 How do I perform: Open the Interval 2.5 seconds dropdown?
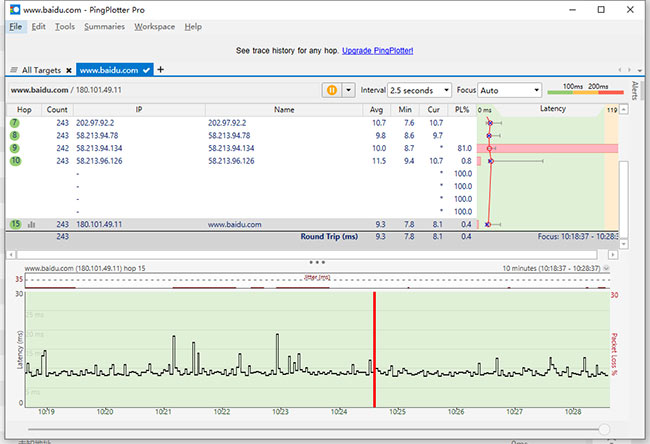coord(420,90)
